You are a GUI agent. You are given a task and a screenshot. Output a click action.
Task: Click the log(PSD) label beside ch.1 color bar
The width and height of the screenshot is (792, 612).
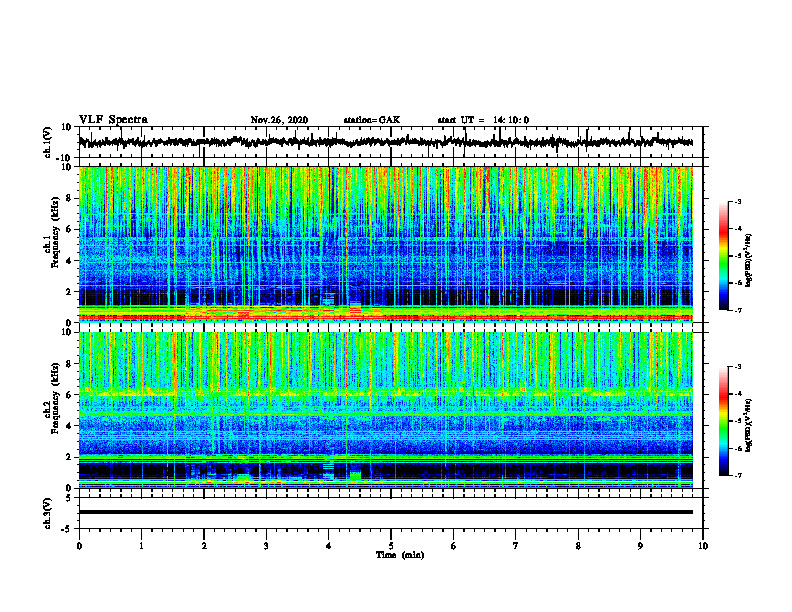coord(749,261)
